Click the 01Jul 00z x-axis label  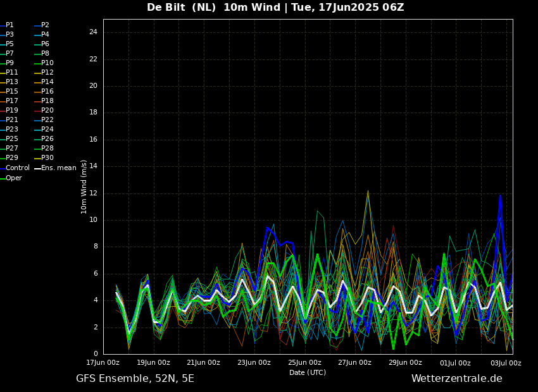click(455, 363)
